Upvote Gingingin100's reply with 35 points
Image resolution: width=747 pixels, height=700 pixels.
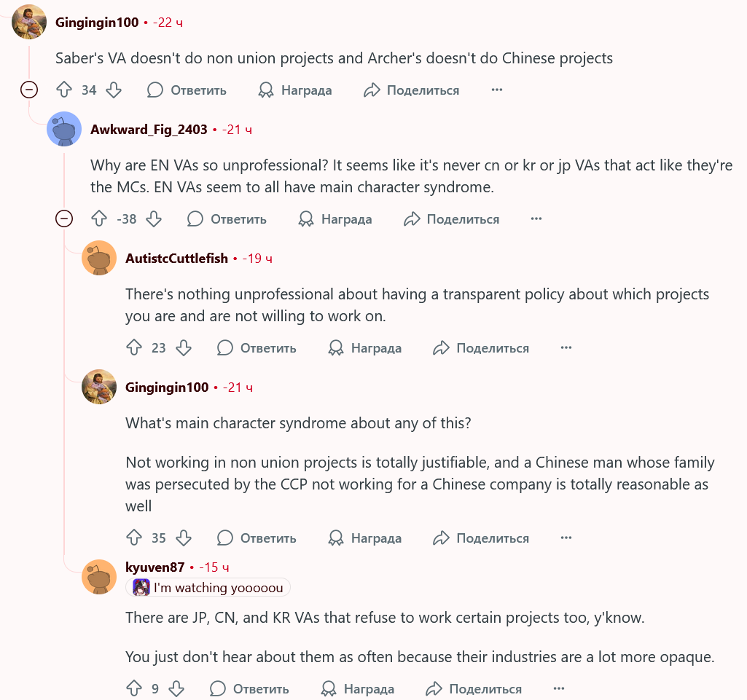coord(134,538)
